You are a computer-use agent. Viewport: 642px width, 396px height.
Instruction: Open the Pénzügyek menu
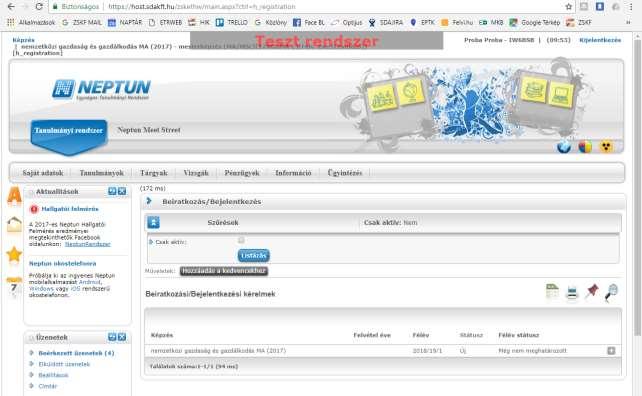[x=242, y=173]
